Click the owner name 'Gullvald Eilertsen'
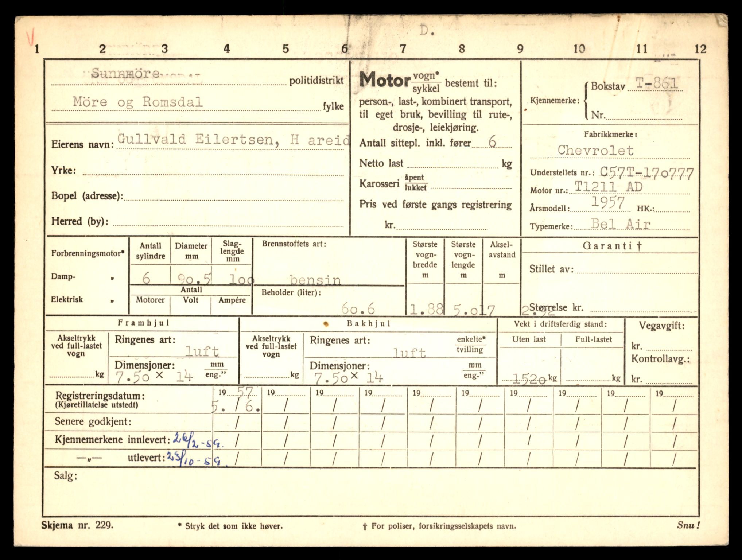Screen dimensions: 742x560 pos(195,139)
